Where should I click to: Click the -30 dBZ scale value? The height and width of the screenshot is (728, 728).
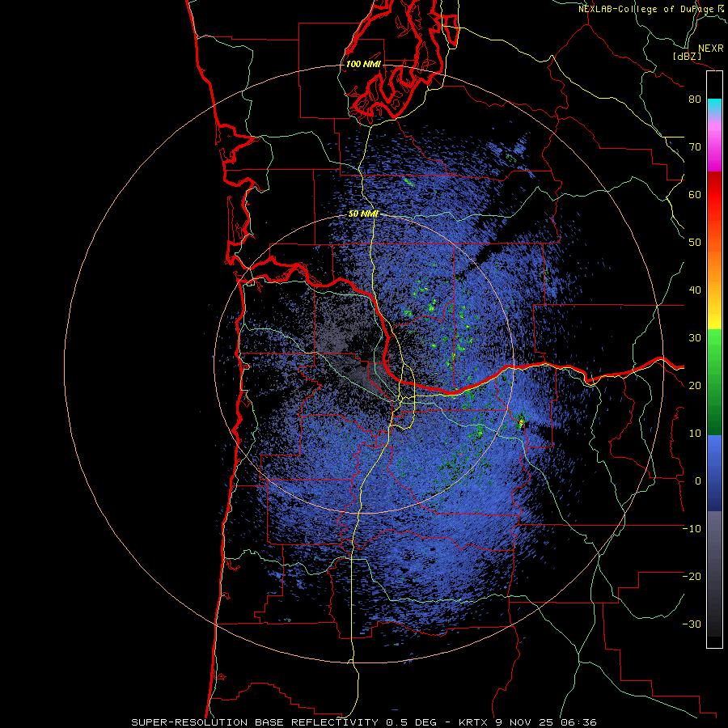point(692,624)
